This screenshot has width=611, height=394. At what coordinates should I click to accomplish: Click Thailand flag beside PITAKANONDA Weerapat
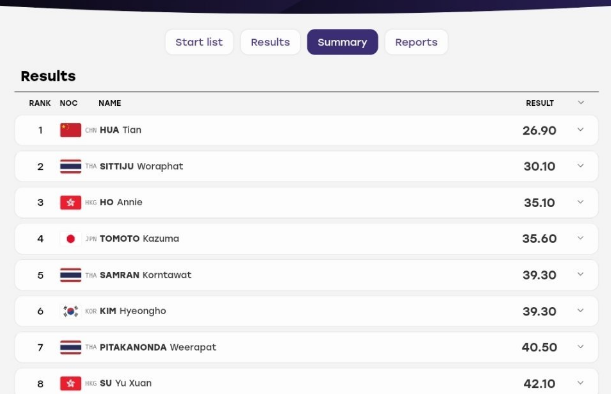point(71,347)
